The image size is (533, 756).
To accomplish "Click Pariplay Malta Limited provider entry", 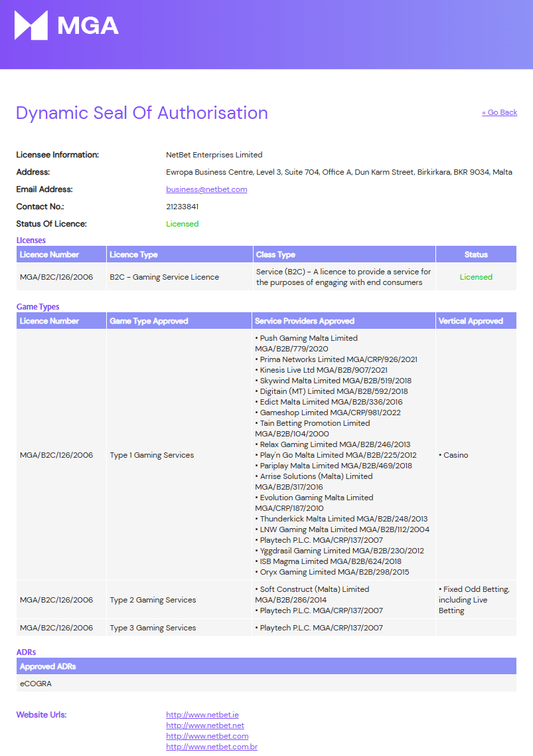I will point(333,466).
